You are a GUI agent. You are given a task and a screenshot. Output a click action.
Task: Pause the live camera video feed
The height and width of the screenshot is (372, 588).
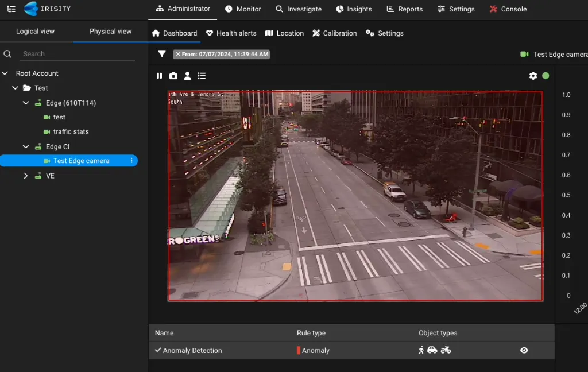pos(160,76)
